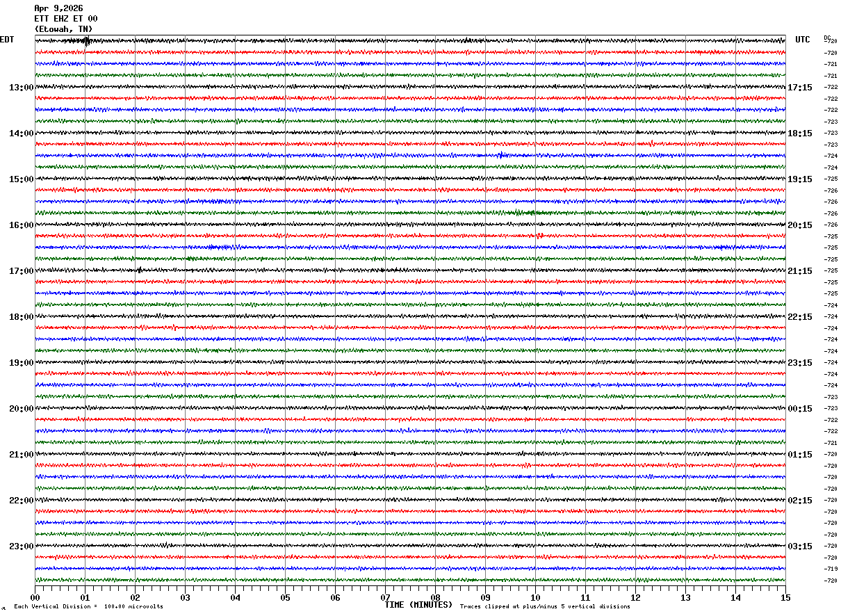Click the 17:15 UTC row label

point(799,88)
